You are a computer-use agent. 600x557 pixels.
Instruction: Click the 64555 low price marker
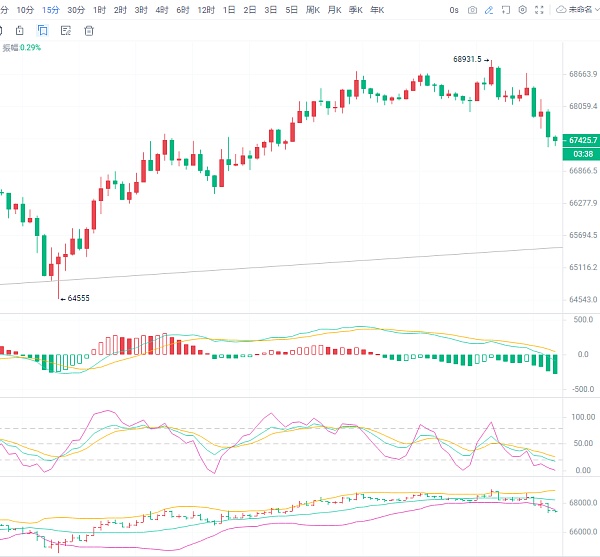pyautogui.click(x=78, y=298)
